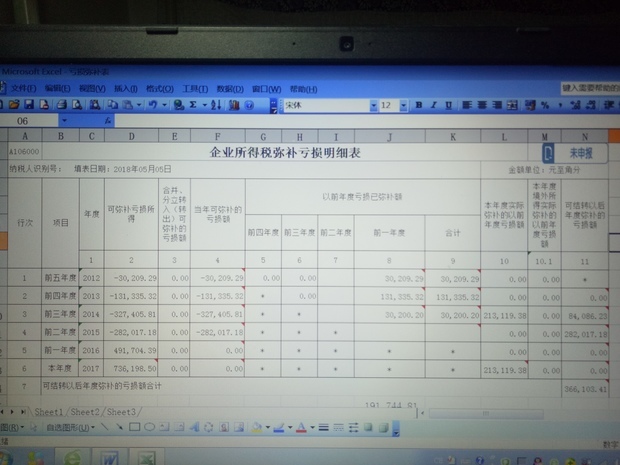Click the Merge and Center icon
The width and height of the screenshot is (620, 465).
coord(512,105)
